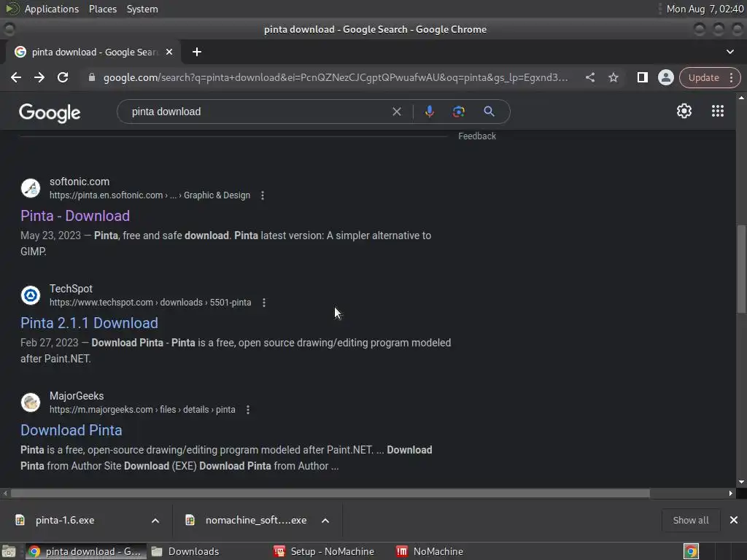Screen dimensions: 747x560
Task: Open Google apps grid
Action: (x=718, y=112)
